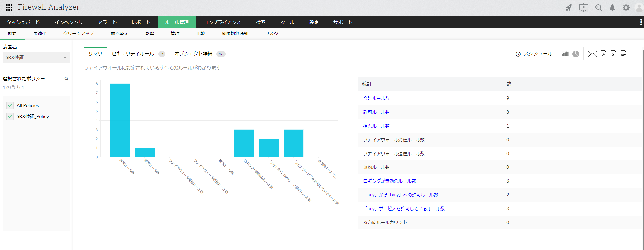Expand the 装置名 device dropdown
This screenshot has height=250, width=644.
point(65,57)
